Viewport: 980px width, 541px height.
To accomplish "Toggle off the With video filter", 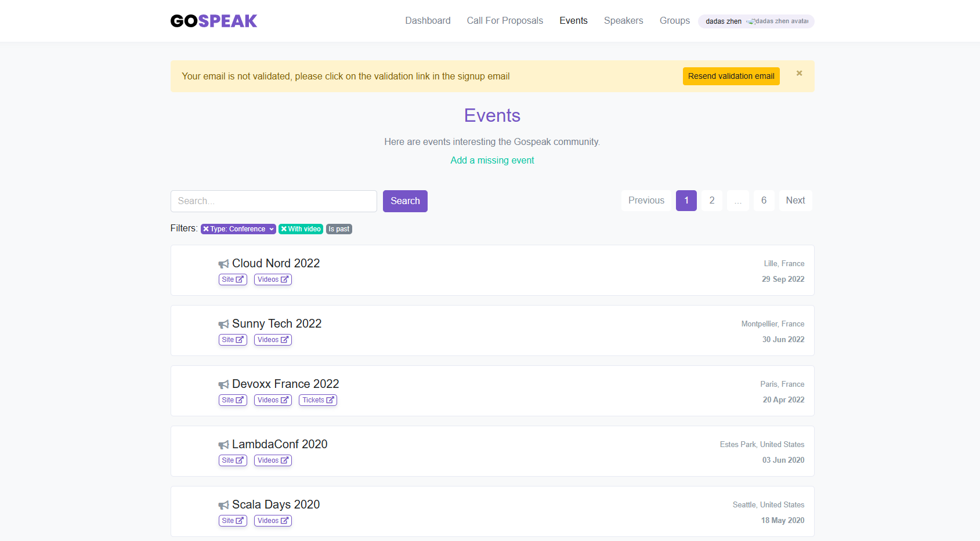I will (x=301, y=229).
